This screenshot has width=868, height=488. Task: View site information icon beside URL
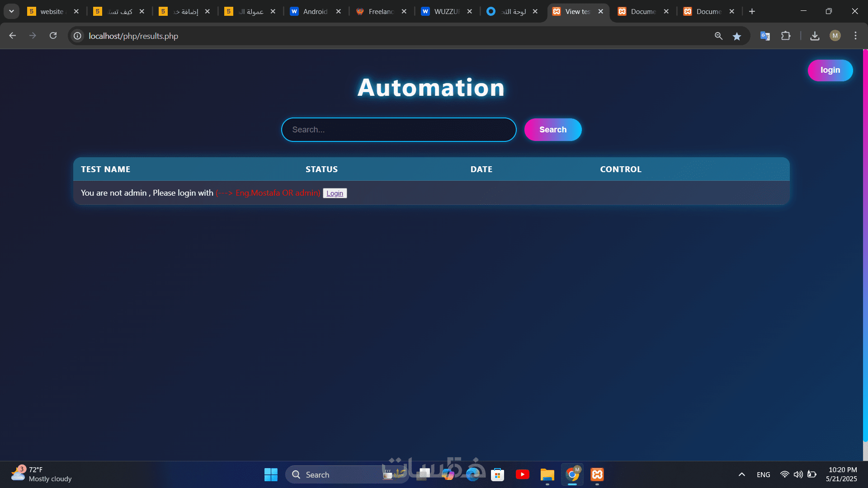click(78, 36)
